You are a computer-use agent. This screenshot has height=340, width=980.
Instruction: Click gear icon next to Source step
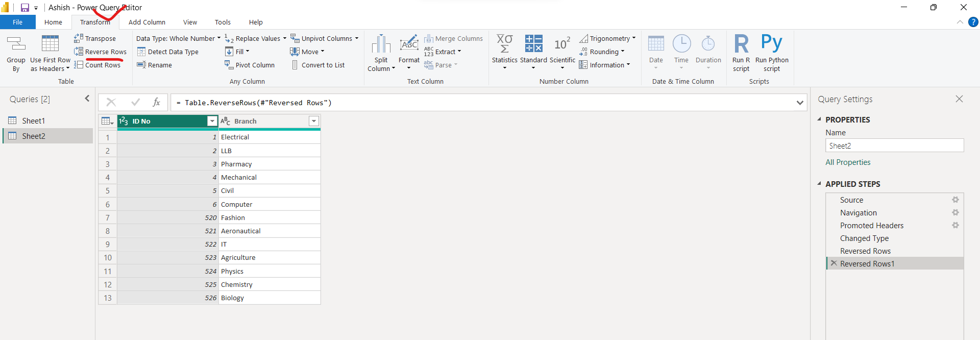point(955,200)
